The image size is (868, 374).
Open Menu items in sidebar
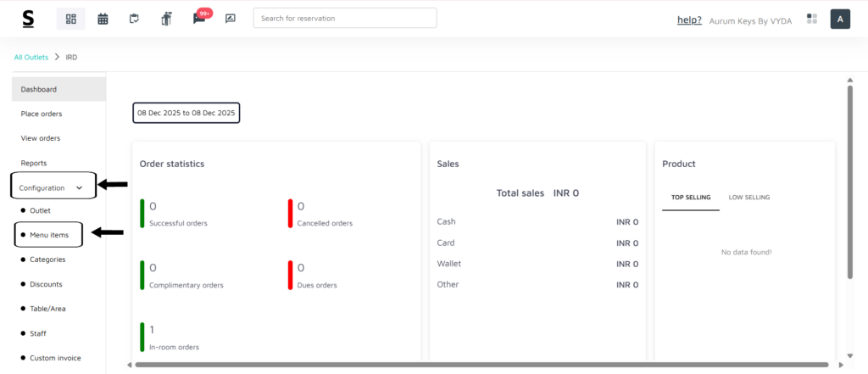point(49,235)
